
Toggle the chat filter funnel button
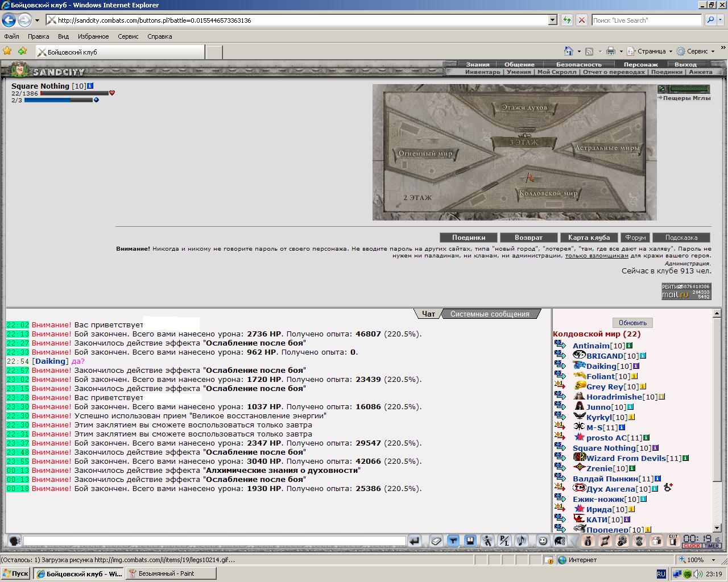[x=453, y=541]
